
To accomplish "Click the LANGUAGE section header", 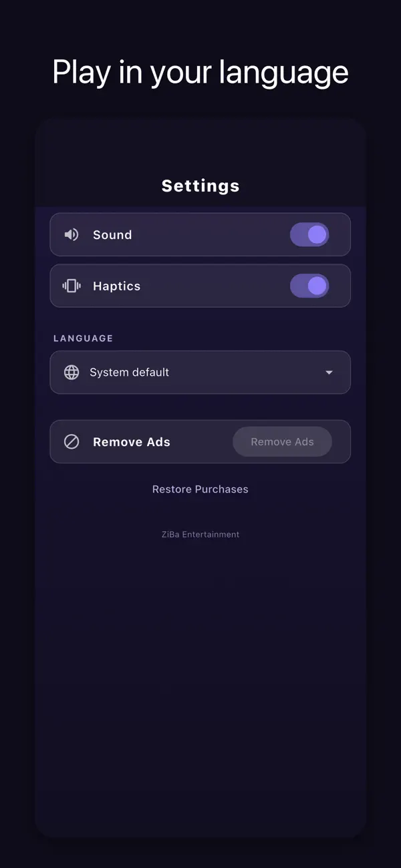I will pos(84,339).
